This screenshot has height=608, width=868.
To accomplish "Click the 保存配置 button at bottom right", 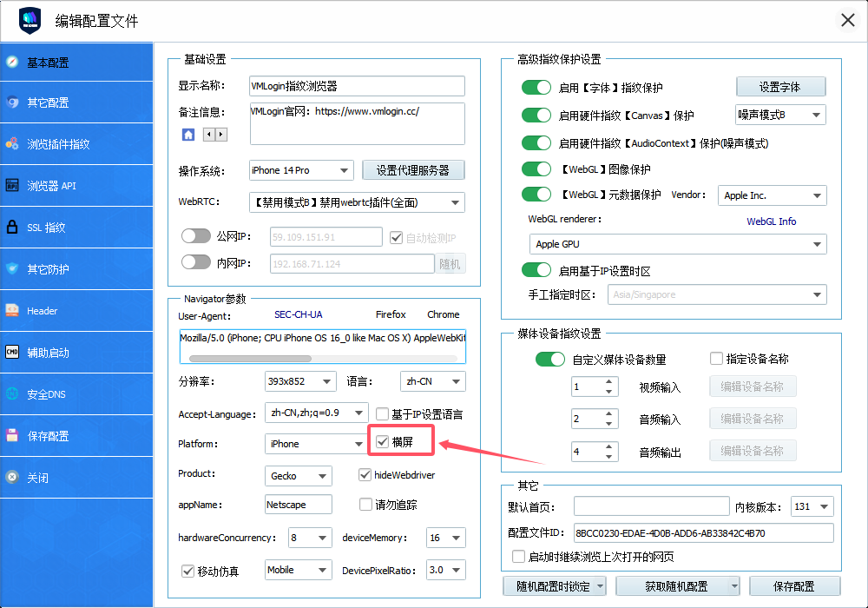I will 794,586.
